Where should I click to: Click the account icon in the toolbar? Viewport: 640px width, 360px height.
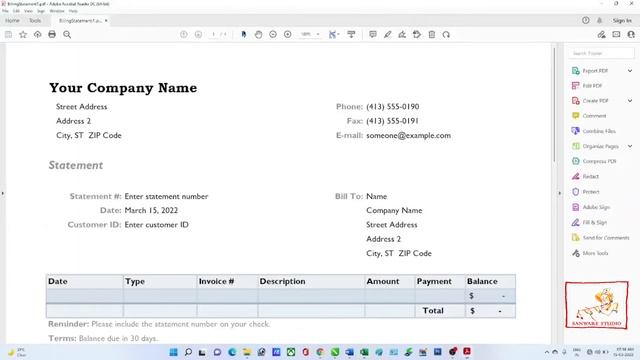(631, 35)
